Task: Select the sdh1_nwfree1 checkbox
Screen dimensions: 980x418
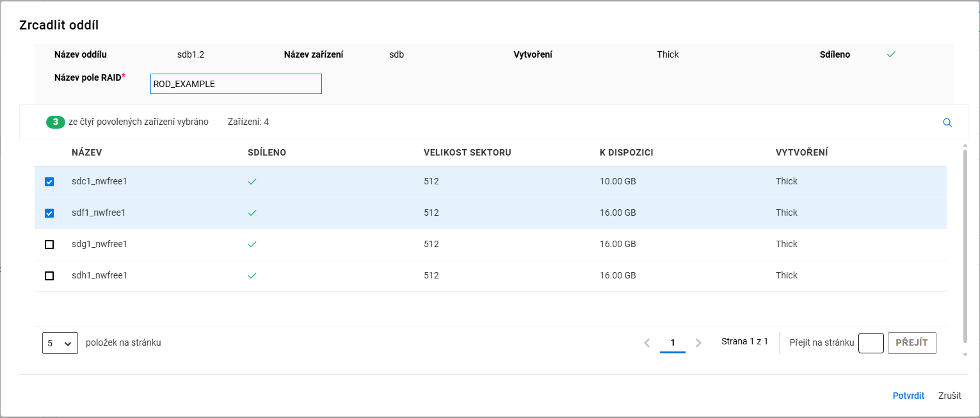Action: 49,276
